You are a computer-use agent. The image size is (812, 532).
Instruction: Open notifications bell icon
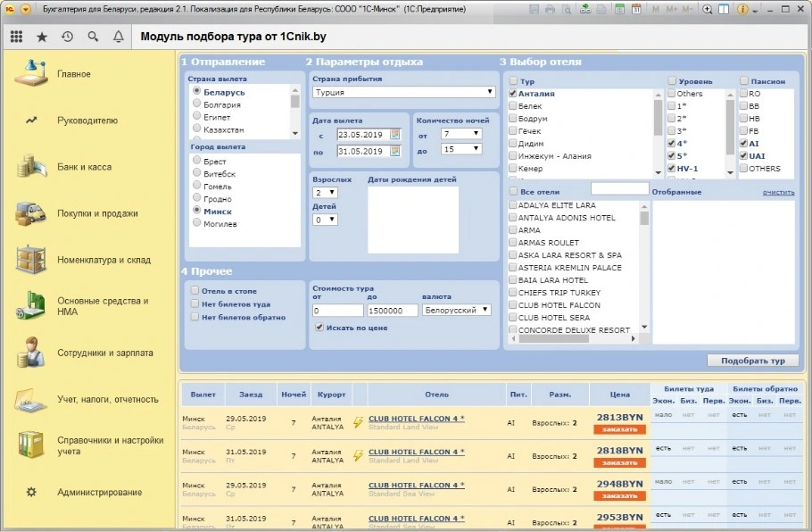(x=119, y=37)
